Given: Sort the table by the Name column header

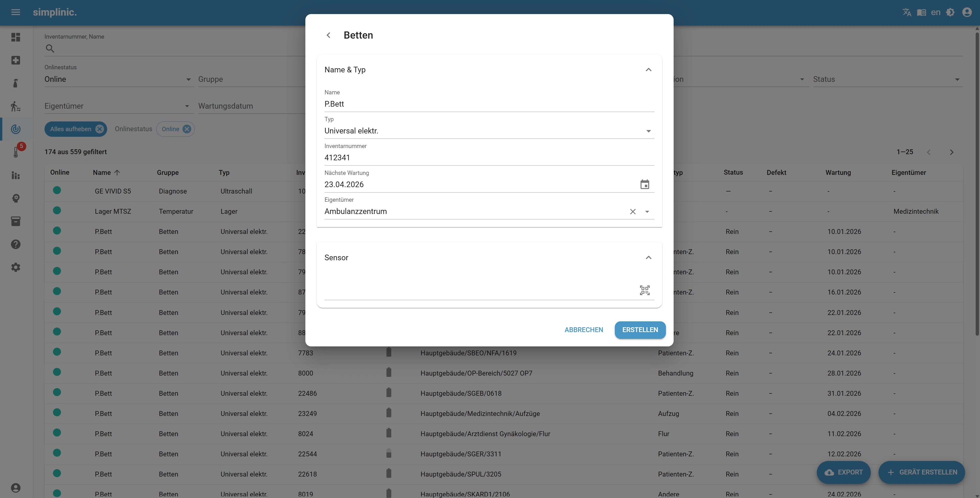Looking at the screenshot, I should point(102,173).
